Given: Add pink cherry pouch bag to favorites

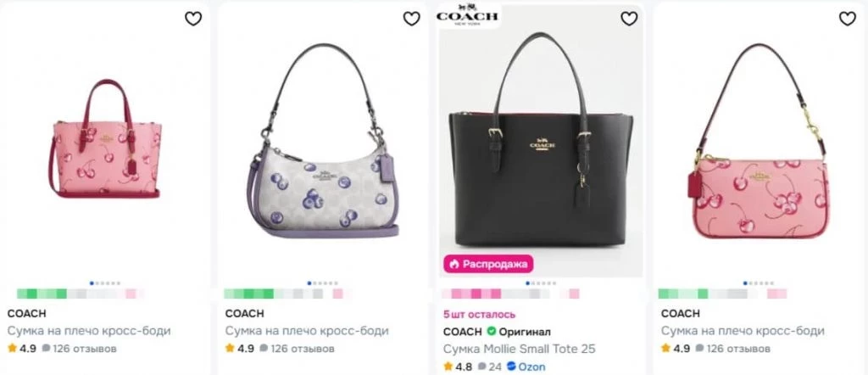Looking at the screenshot, I should [848, 19].
